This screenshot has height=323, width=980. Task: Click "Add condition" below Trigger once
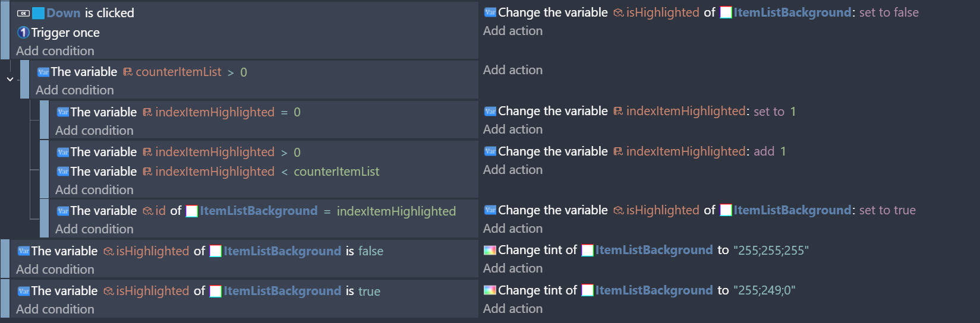tap(55, 51)
